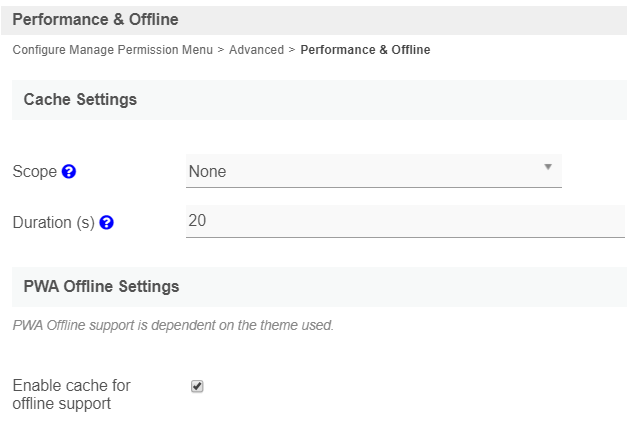Click the Duration (s) help icon
The width and height of the screenshot is (627, 422).
pyautogui.click(x=107, y=223)
